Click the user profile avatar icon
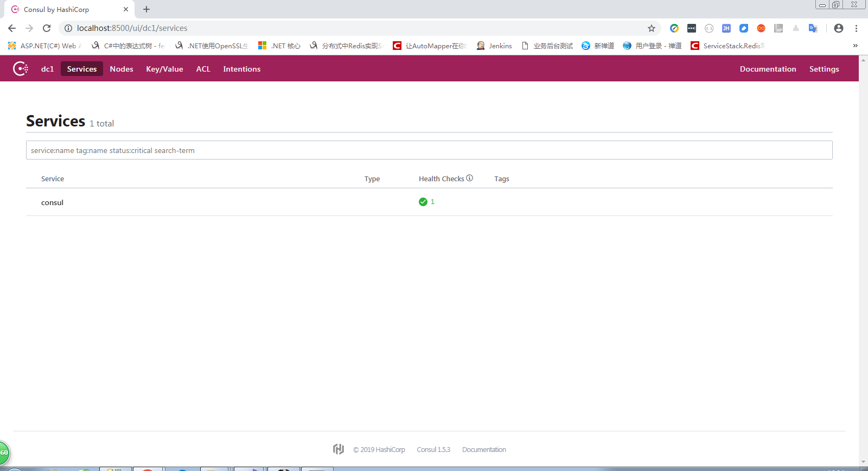 pyautogui.click(x=839, y=28)
